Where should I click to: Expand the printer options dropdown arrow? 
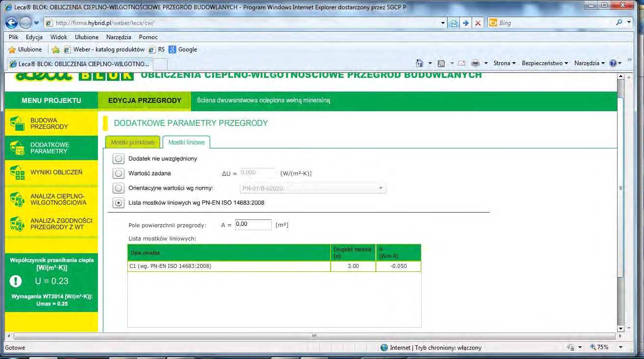click(486, 63)
